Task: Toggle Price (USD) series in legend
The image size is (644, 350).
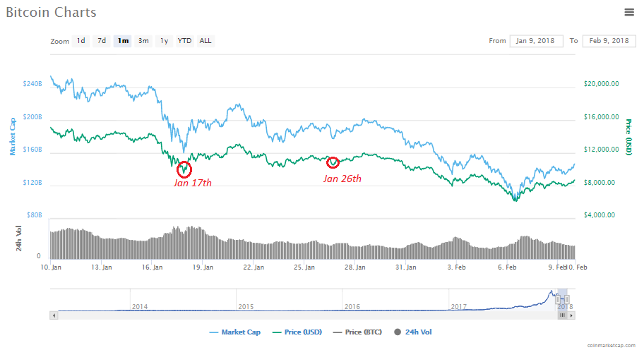Action: tap(297, 332)
